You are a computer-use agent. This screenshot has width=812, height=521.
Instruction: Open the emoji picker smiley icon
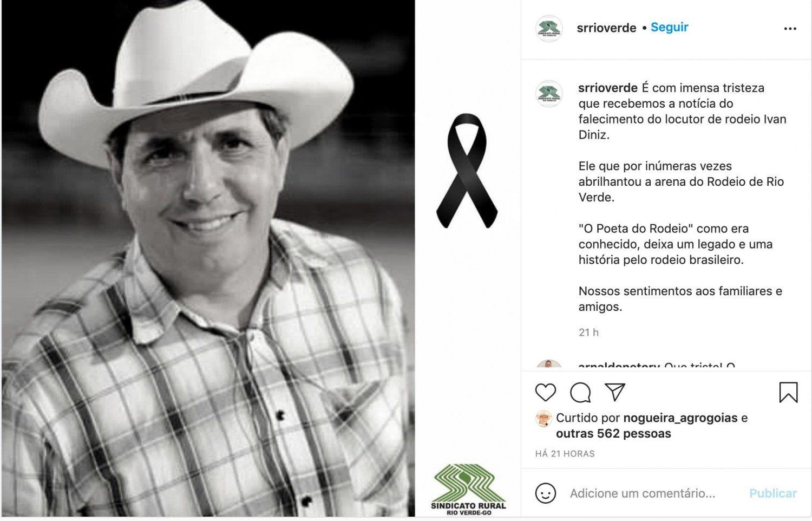(545, 493)
